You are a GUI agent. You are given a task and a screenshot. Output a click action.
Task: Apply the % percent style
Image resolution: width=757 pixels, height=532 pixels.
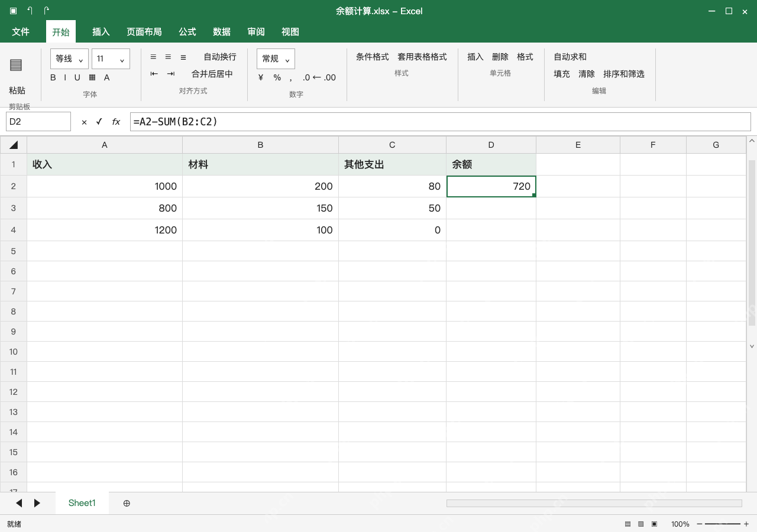click(277, 77)
